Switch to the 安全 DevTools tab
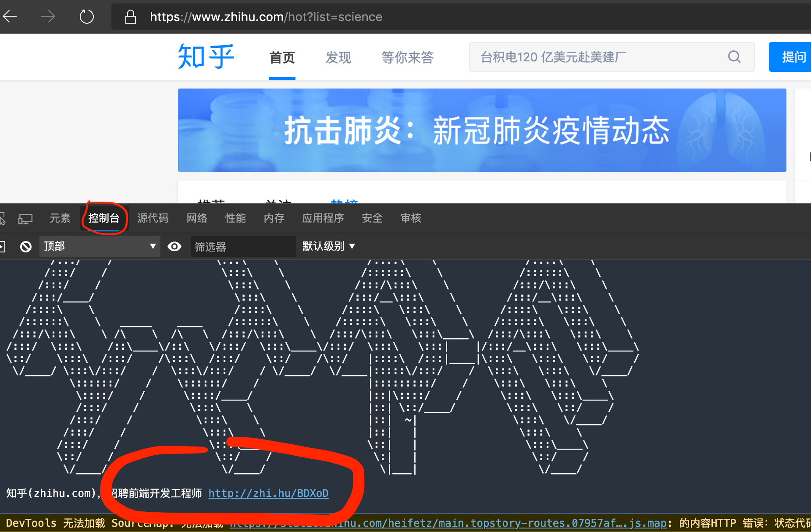 coord(372,218)
